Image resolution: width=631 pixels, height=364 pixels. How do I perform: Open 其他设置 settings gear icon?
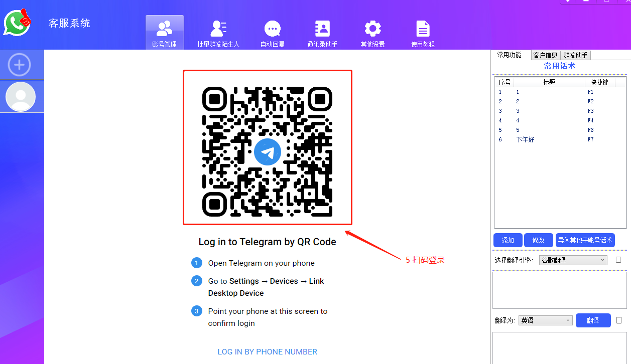[x=372, y=34]
